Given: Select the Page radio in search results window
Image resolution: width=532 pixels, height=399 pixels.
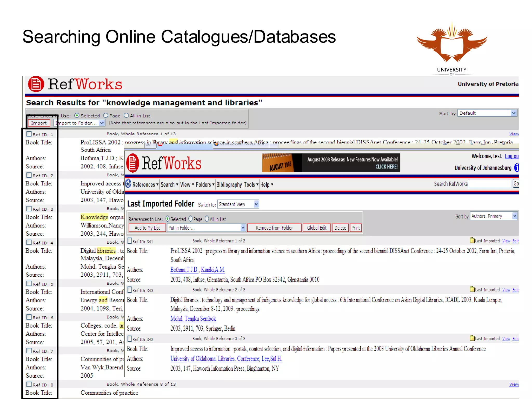Looking at the screenshot, I should point(106,115).
